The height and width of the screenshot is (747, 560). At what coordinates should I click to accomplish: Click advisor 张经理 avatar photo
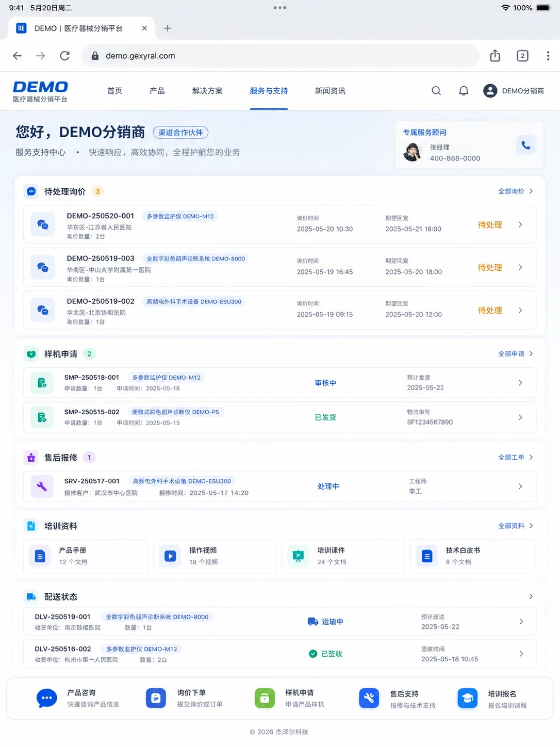click(x=412, y=153)
